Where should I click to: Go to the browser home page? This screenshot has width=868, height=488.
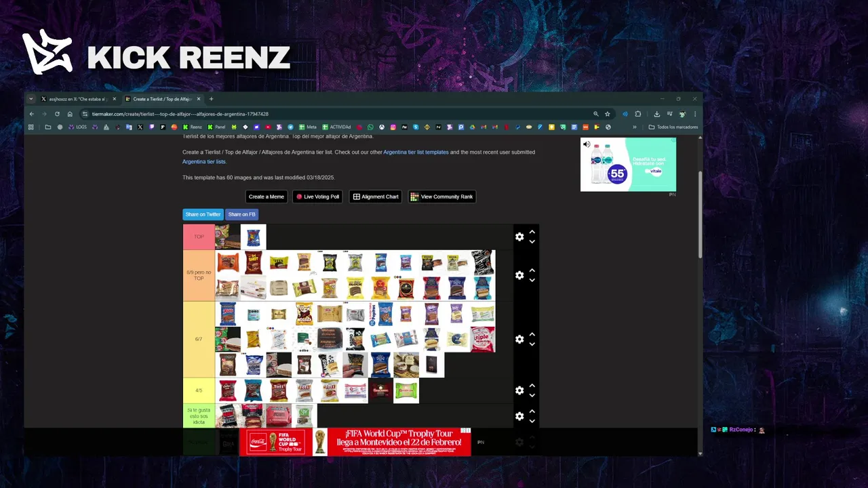(x=70, y=114)
